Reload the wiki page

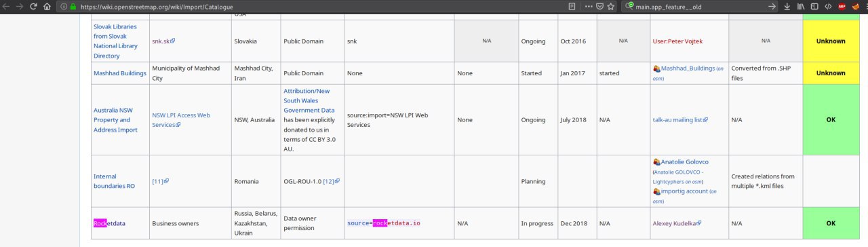[33, 6]
